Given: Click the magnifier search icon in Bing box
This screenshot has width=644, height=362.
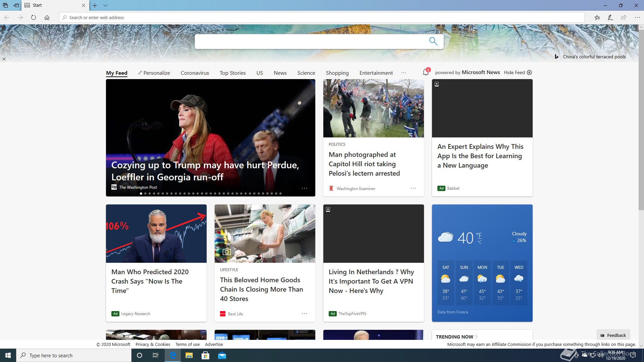Looking at the screenshot, I should [x=433, y=41].
